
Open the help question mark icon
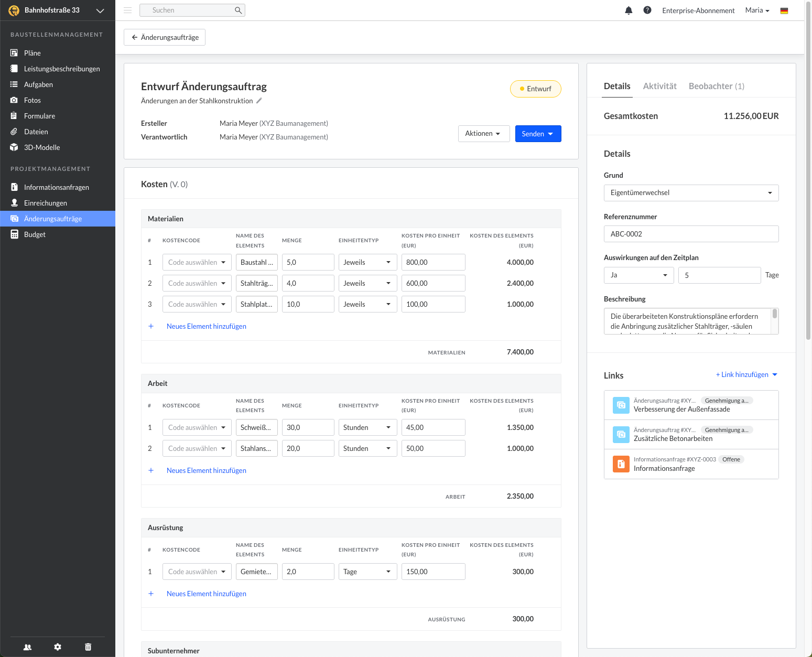click(x=647, y=10)
